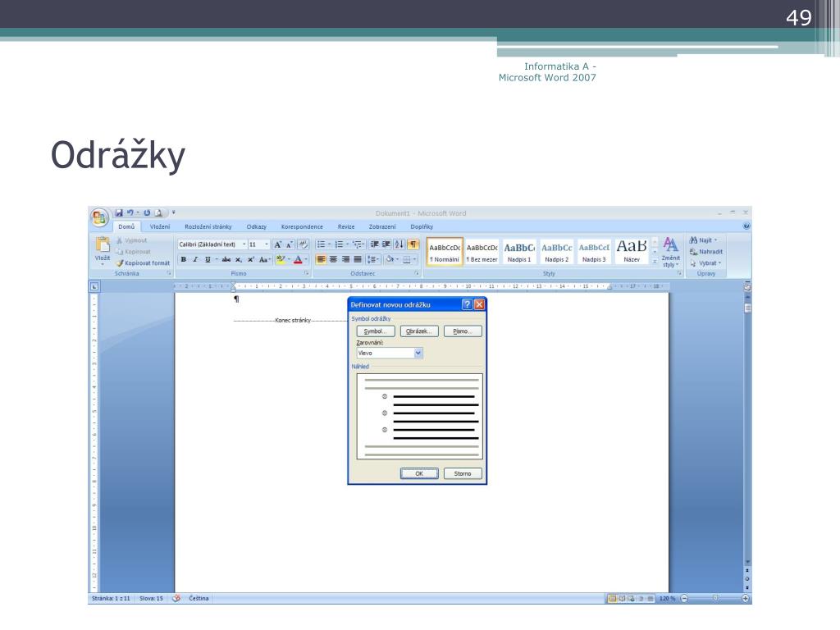Apply bold formatting
The image size is (840, 630).
(x=183, y=259)
